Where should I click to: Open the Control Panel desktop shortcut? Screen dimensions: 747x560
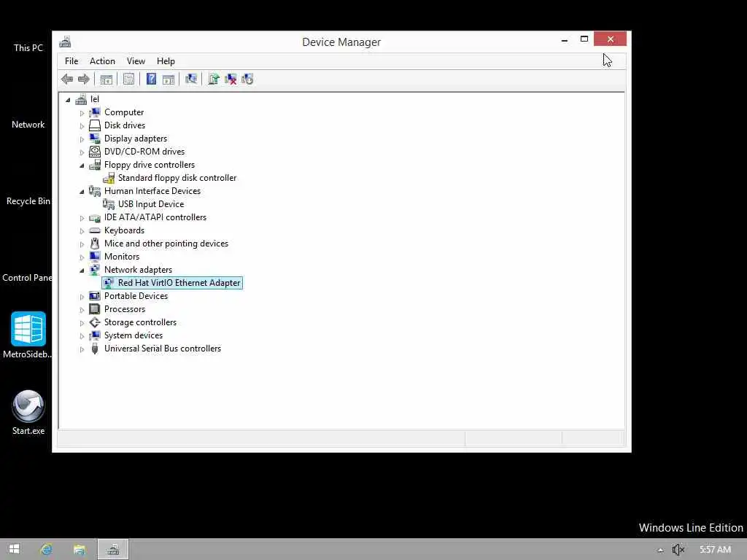pyautogui.click(x=27, y=278)
